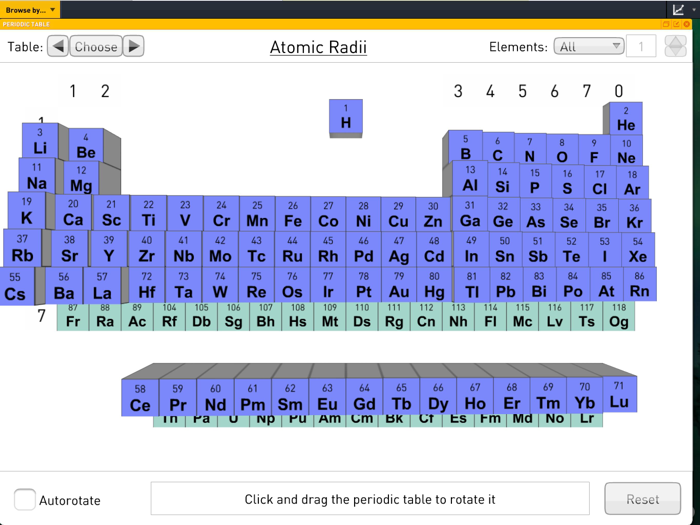Select the Fluorine (F) element tile

(594, 150)
